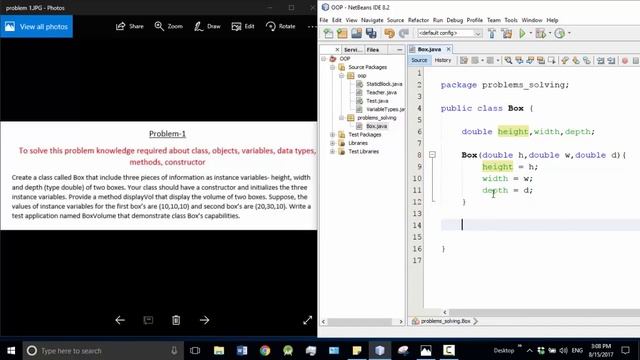Click Undo arrow in NetBeans toolbar
Viewport: 640px width, 360px height.
(389, 33)
